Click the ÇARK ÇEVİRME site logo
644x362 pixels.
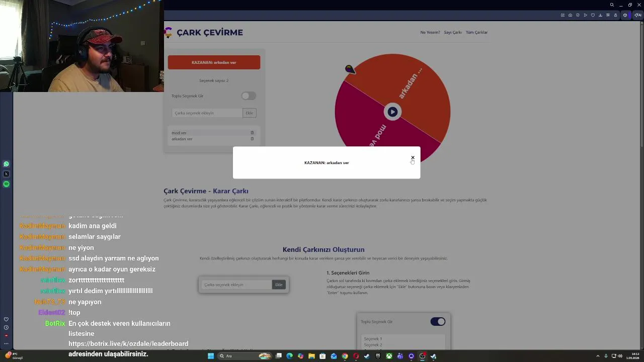204,32
